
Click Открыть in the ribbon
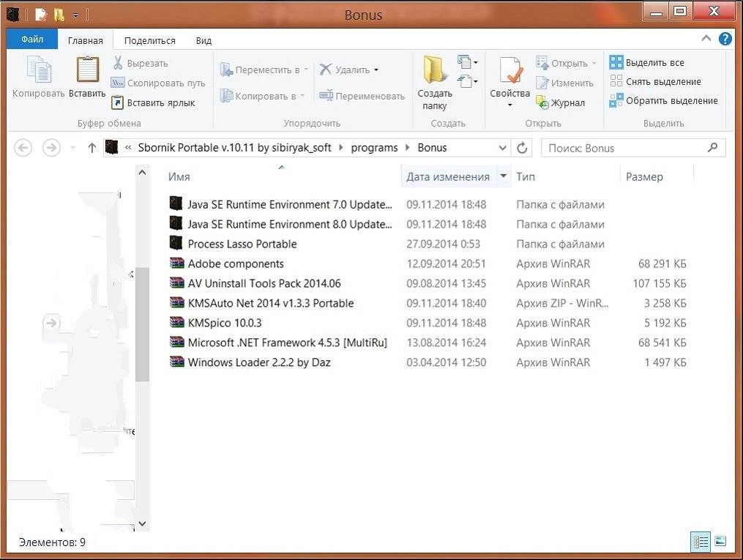566,63
